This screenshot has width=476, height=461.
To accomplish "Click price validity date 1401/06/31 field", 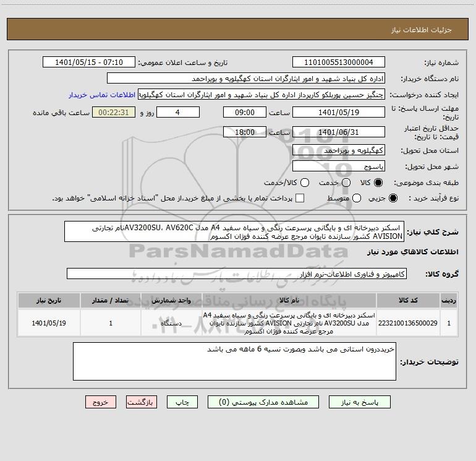I will pos(339,132).
